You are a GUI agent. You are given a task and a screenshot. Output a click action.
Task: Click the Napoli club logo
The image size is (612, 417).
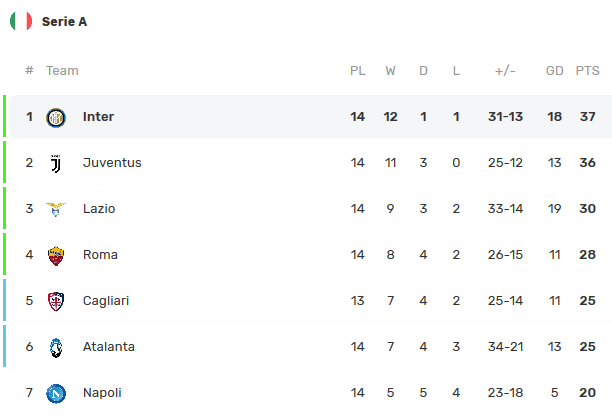(x=56, y=393)
